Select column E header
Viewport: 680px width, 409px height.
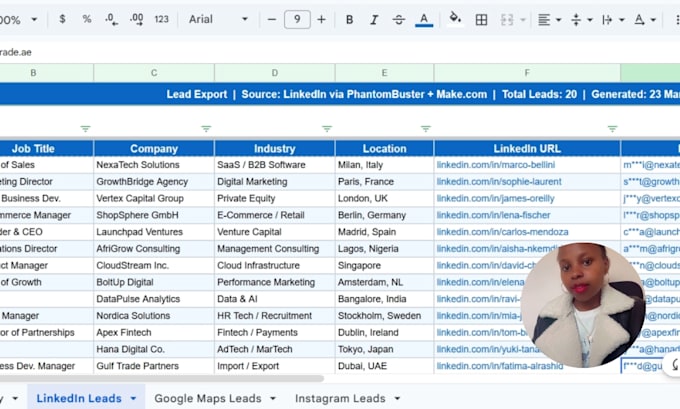[384, 73]
